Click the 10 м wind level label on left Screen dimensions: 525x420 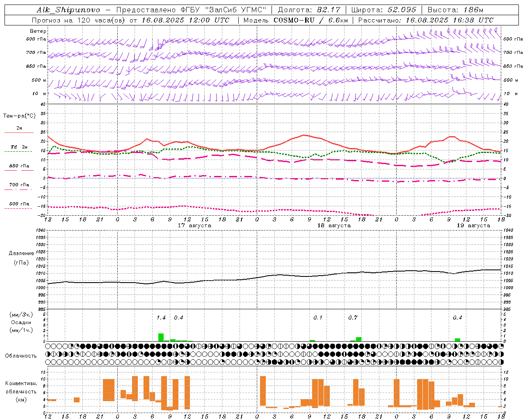tap(39, 94)
